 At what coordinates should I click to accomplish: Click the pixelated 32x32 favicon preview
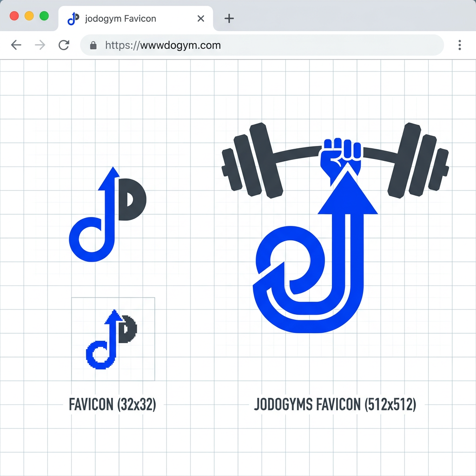tap(113, 339)
